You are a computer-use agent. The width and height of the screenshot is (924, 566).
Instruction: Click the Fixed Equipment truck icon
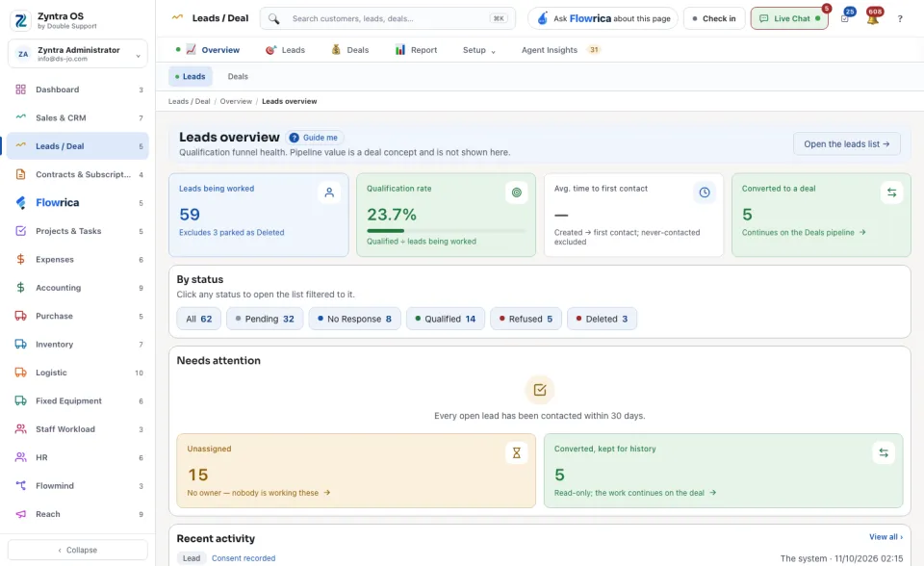click(x=20, y=400)
